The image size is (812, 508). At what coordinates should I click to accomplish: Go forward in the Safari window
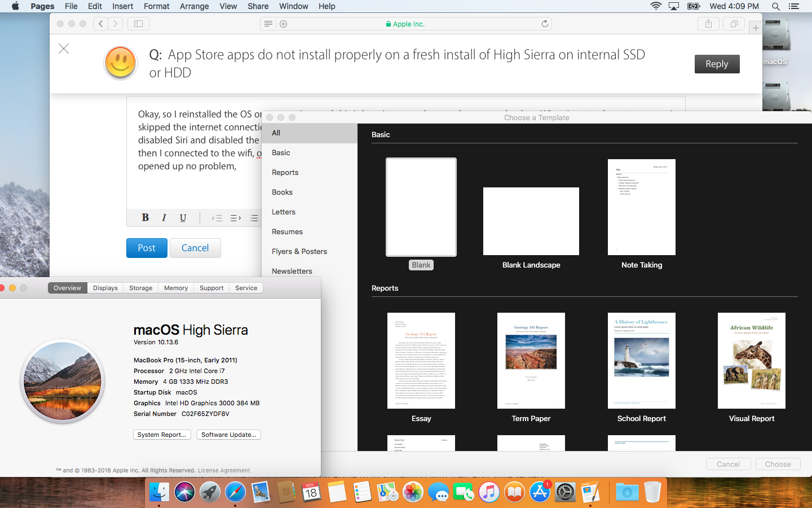pyautogui.click(x=116, y=24)
